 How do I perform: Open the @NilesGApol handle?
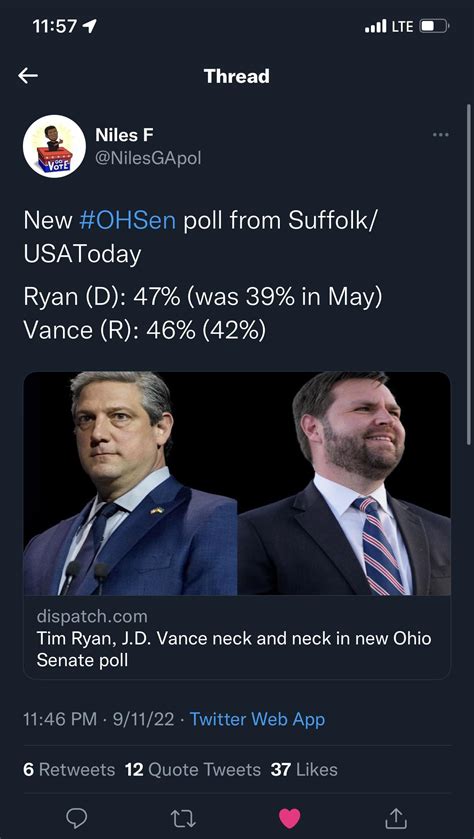coord(148,158)
